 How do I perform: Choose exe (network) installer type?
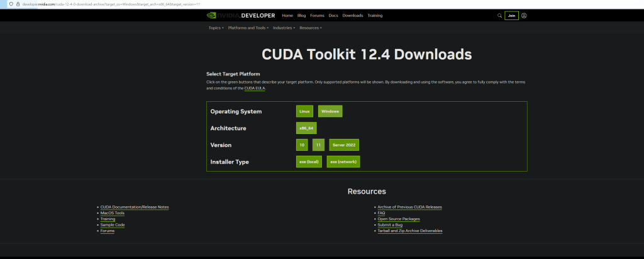tap(343, 162)
